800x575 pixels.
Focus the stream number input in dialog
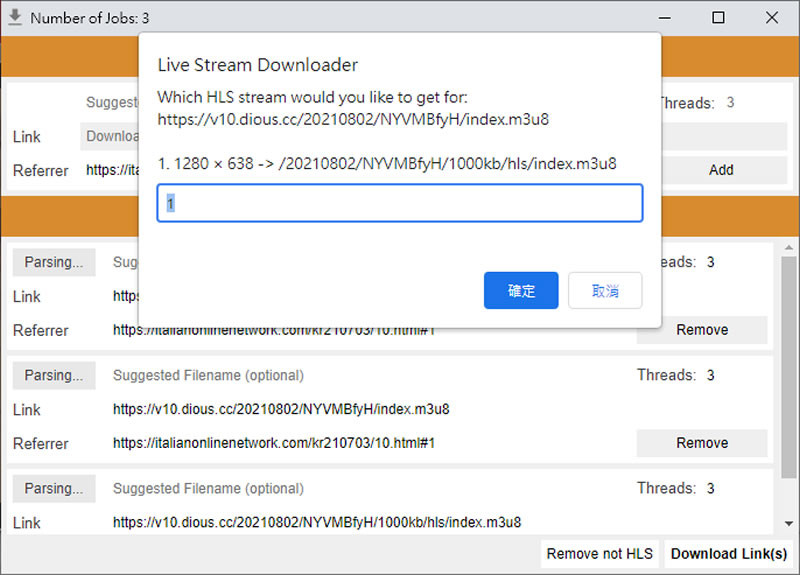399,203
